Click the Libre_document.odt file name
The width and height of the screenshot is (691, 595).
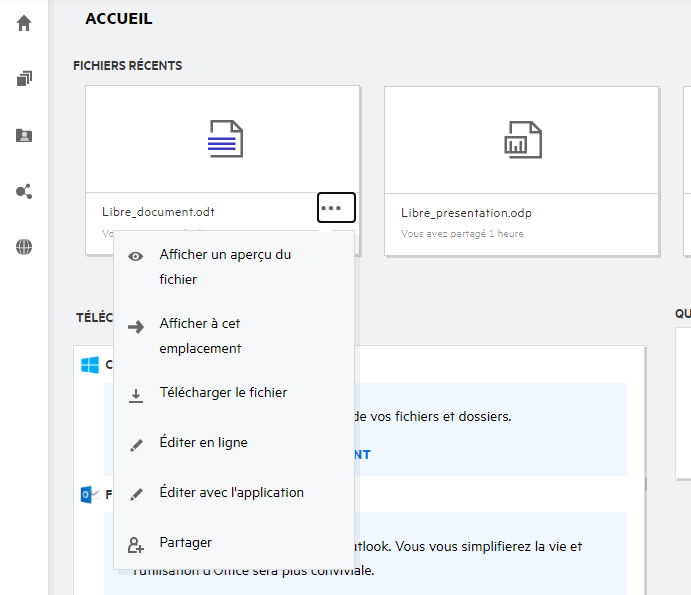point(158,212)
